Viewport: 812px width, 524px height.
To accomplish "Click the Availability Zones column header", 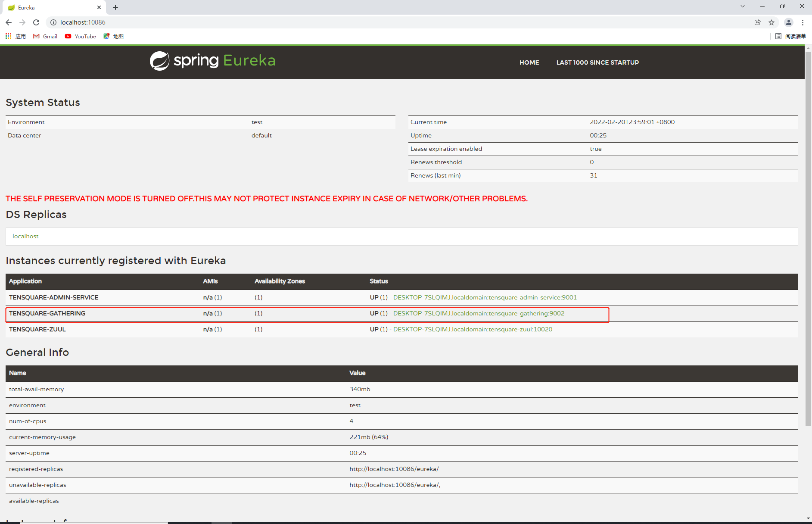I will (x=280, y=281).
